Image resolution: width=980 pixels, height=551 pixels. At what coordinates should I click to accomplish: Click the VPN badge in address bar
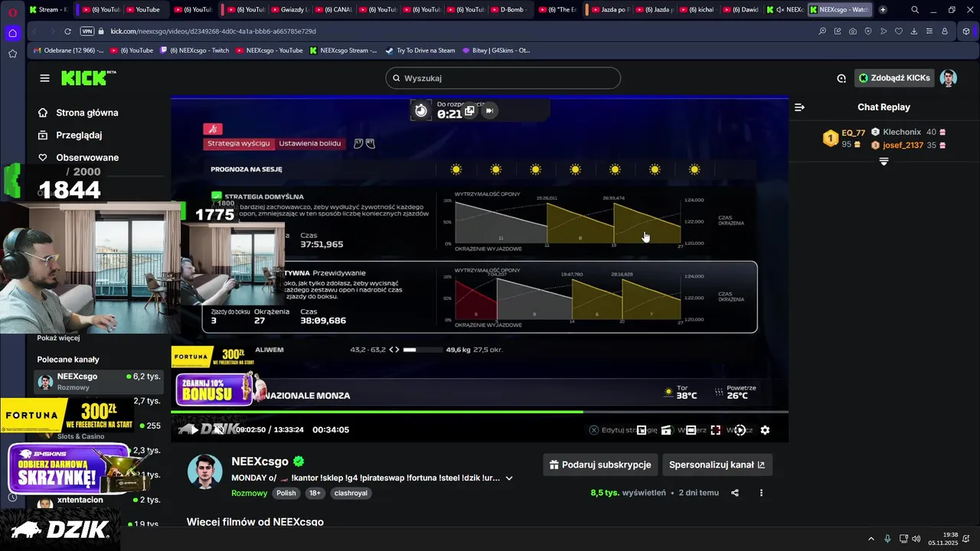(x=87, y=31)
